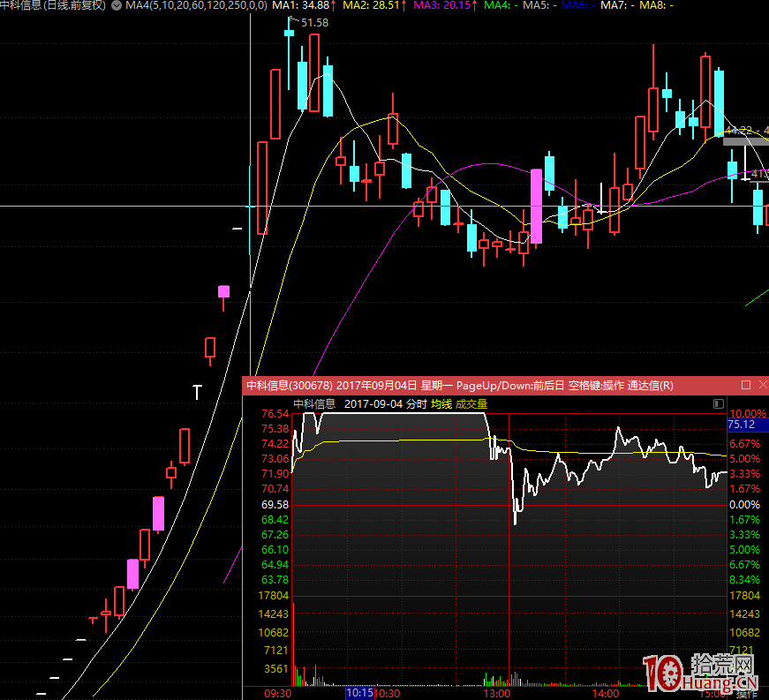Click the MA2: 28.51 value

pos(374,5)
